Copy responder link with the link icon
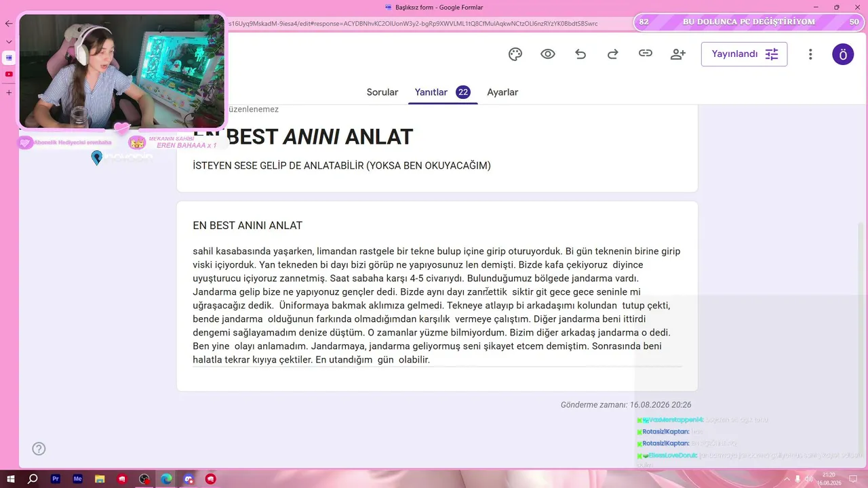This screenshot has height=488, width=868. tap(646, 54)
